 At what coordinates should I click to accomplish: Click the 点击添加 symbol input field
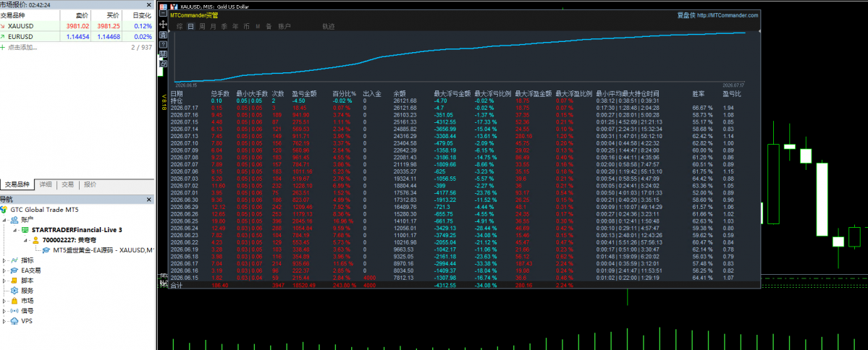coord(22,48)
